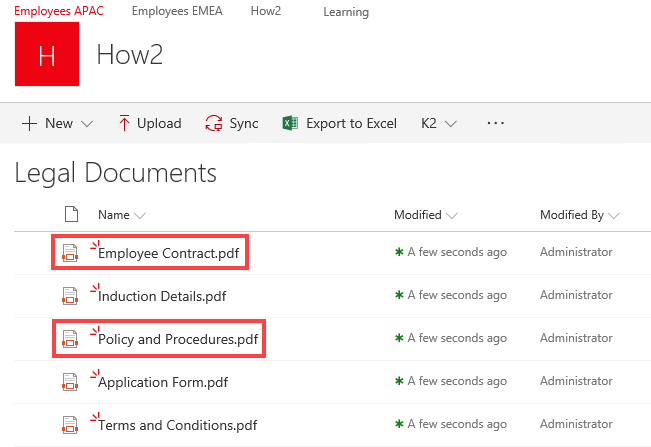Click the red H site logo
651x447 pixels.
47,55
